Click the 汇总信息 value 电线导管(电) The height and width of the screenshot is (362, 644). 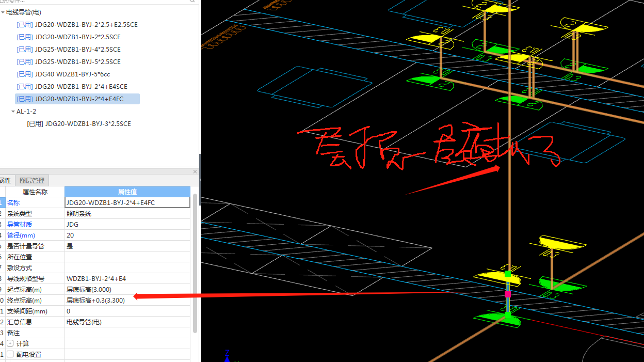127,322
